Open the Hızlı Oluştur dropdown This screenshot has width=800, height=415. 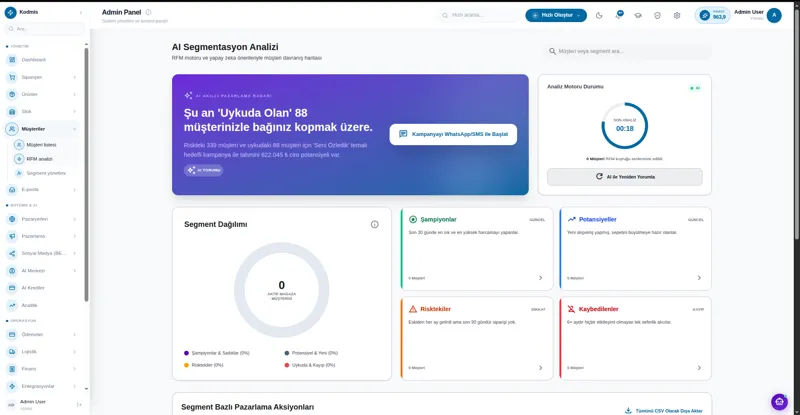(556, 15)
